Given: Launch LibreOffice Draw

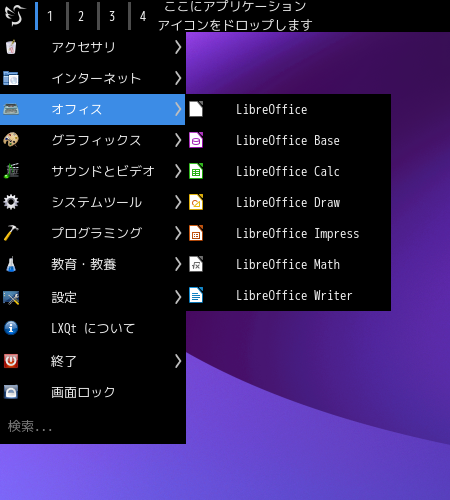Looking at the screenshot, I should point(288,202).
